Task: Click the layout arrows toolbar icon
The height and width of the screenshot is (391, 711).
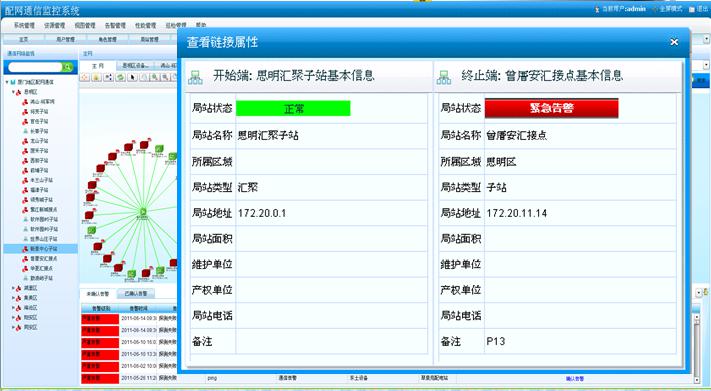Action: click(x=108, y=78)
